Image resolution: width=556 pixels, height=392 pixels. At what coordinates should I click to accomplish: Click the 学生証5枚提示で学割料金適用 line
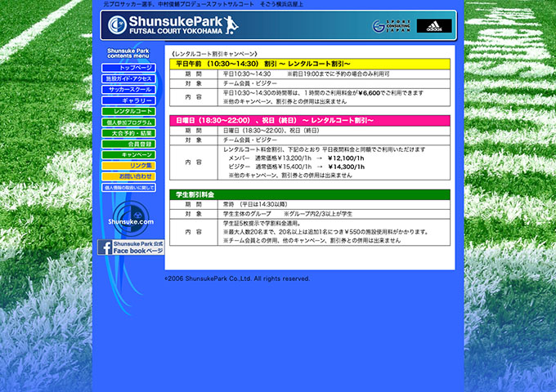(262, 224)
